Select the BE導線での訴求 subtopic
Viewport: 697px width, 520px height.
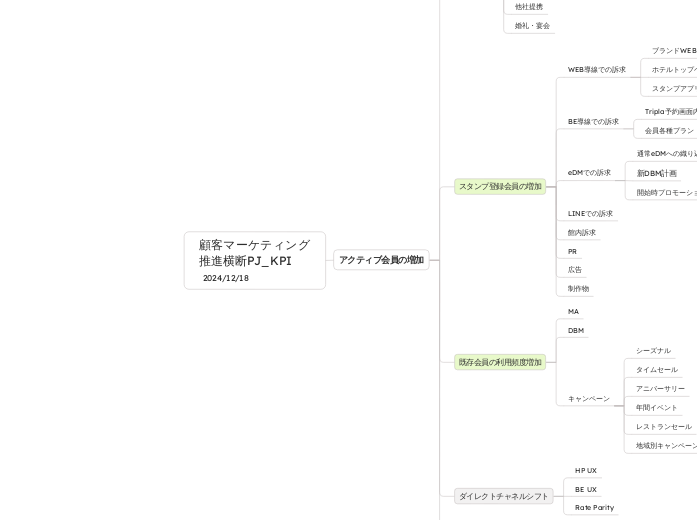click(593, 121)
